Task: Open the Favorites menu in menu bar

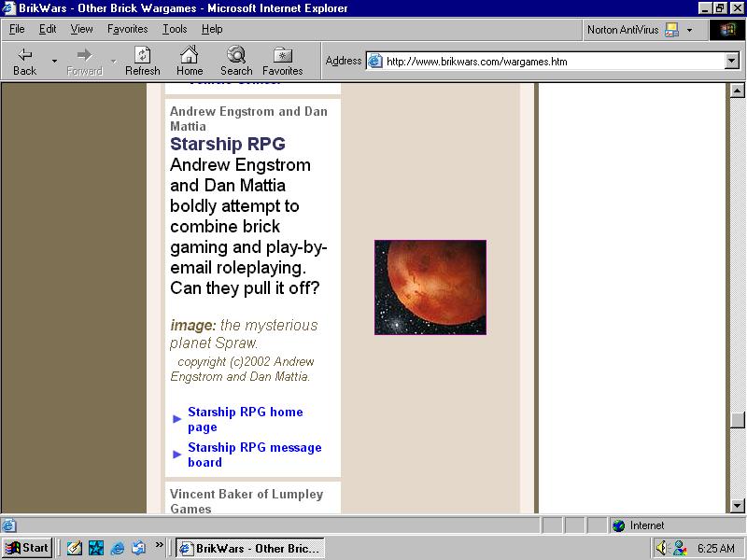Action: [127, 29]
